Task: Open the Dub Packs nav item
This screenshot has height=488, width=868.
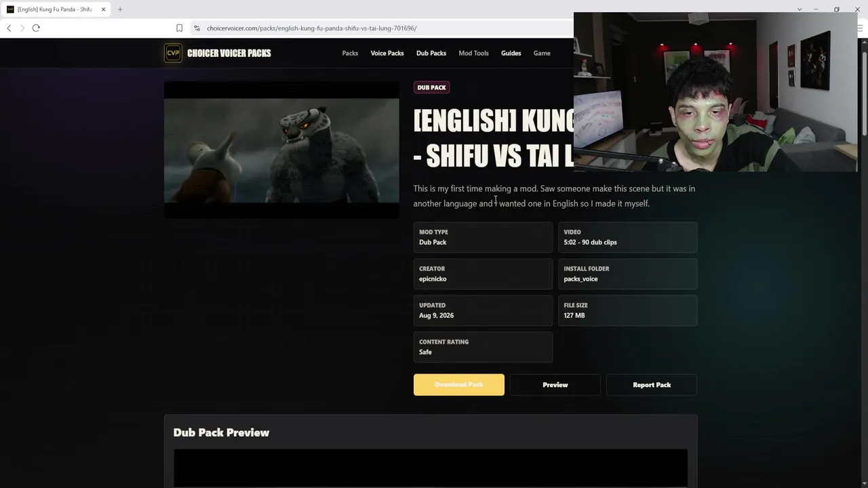Action: pos(431,53)
